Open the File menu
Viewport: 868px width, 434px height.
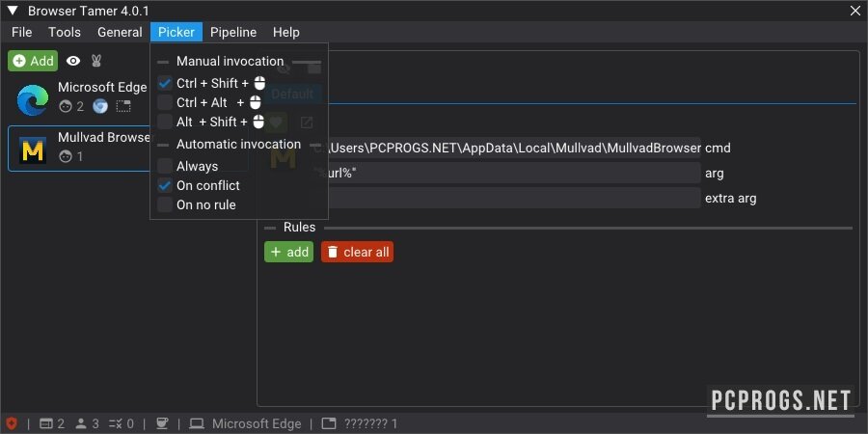pyautogui.click(x=21, y=32)
